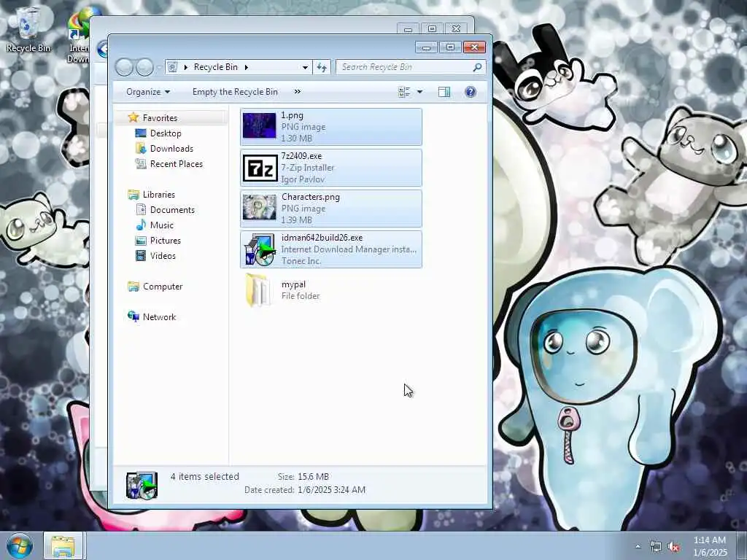Click the Favorites label in sidebar

160,117
